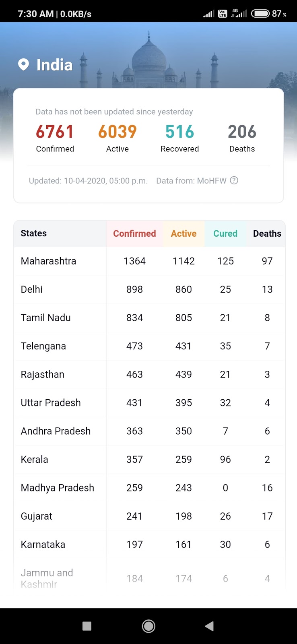Select the Cured column header
This screenshot has width=297, height=644.
pos(225,233)
